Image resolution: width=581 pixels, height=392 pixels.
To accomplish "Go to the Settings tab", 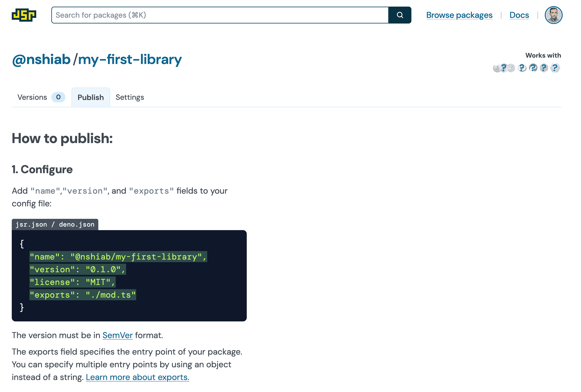I will click(x=130, y=97).
